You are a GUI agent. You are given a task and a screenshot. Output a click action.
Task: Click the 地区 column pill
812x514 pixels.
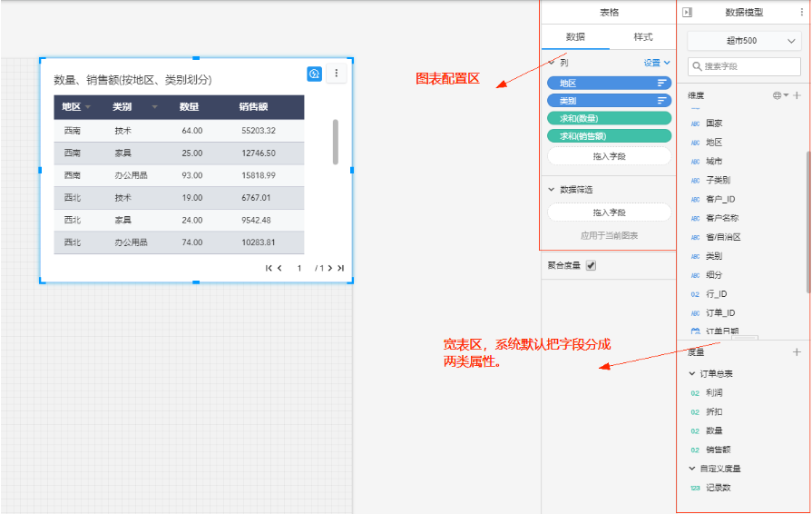610,83
